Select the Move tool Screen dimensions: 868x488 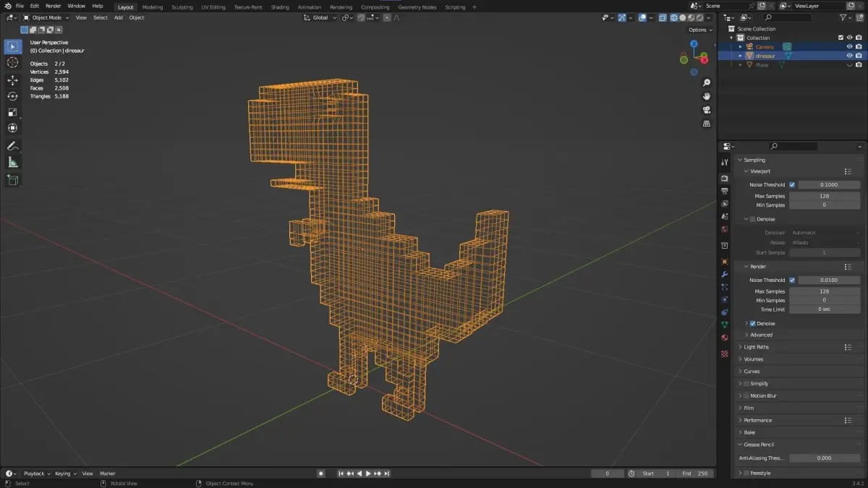[x=12, y=80]
